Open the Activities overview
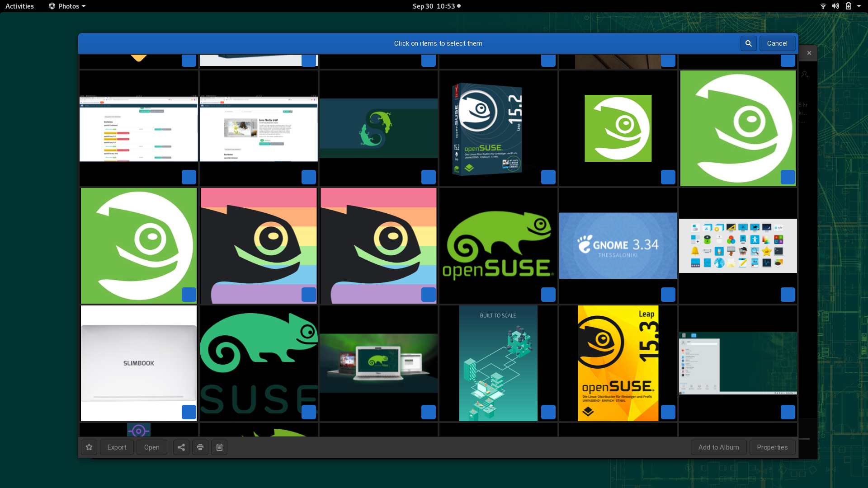This screenshot has height=488, width=868. tap(19, 6)
